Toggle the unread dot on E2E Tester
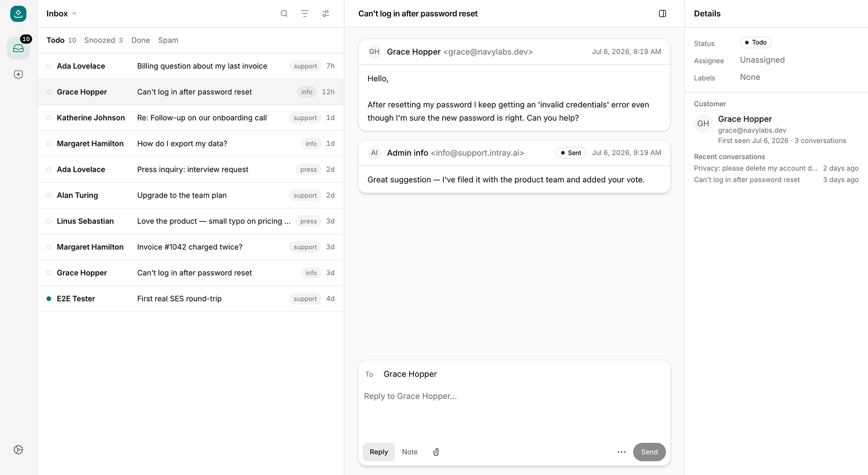 tap(49, 299)
